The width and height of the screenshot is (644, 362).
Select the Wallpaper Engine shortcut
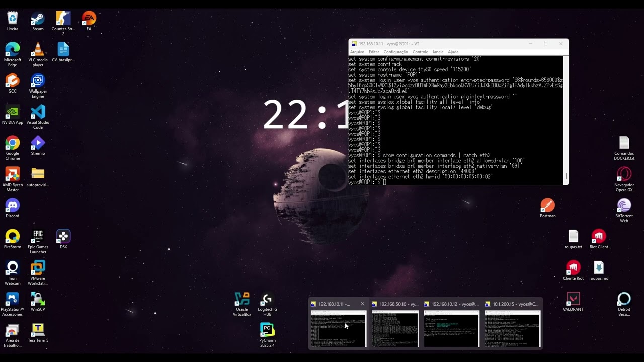[38, 86]
